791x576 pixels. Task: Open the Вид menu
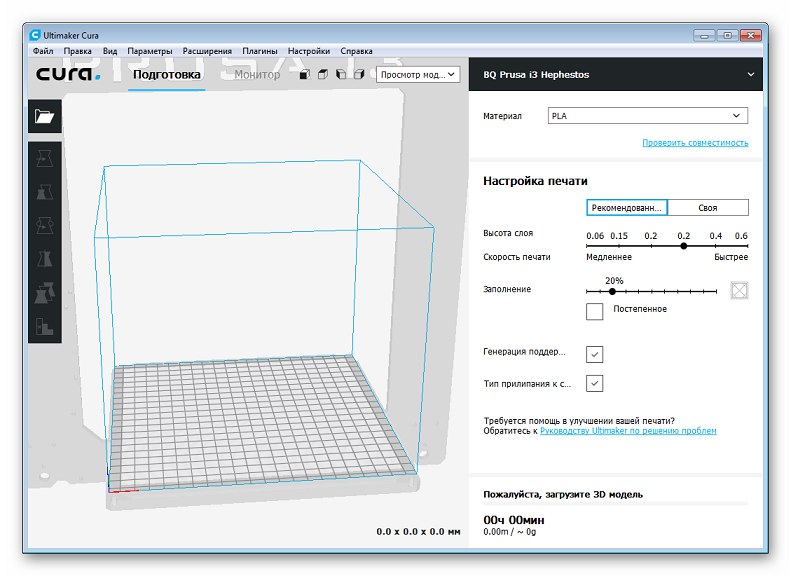coord(109,51)
